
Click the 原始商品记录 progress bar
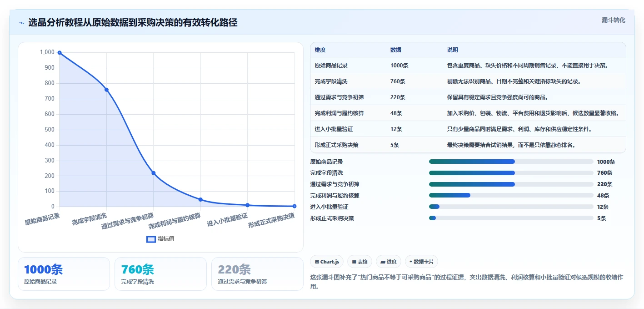[x=511, y=162]
